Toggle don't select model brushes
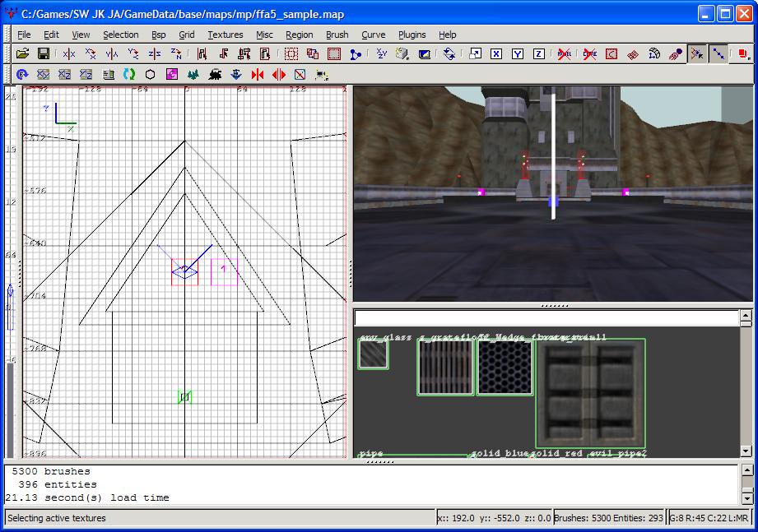 [564, 53]
